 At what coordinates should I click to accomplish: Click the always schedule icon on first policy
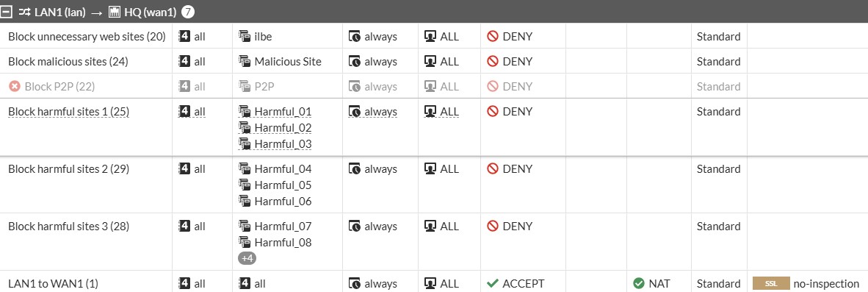click(x=354, y=37)
